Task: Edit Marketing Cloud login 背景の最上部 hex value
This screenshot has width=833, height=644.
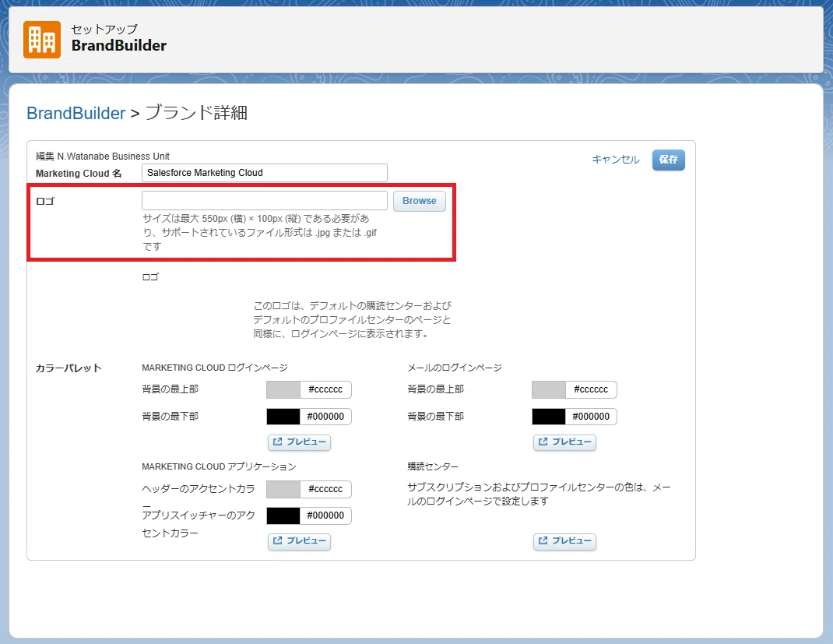Action: click(x=325, y=389)
